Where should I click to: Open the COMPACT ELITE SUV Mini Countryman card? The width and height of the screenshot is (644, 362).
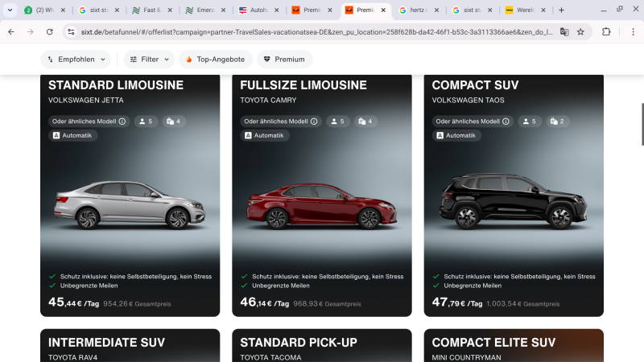514,346
